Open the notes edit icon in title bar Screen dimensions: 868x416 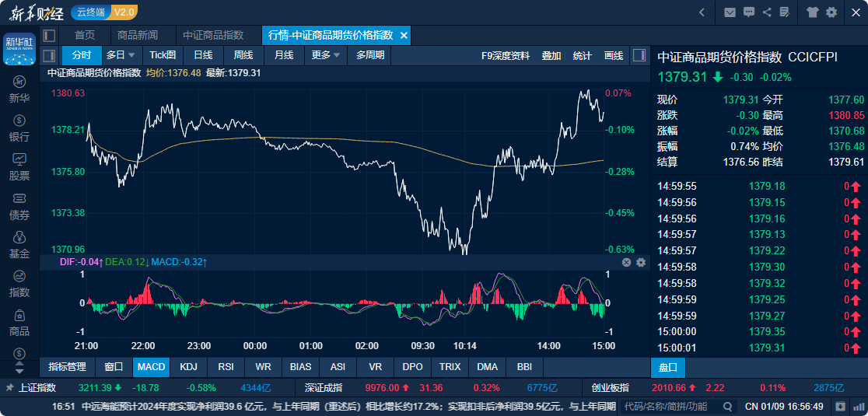click(785, 12)
